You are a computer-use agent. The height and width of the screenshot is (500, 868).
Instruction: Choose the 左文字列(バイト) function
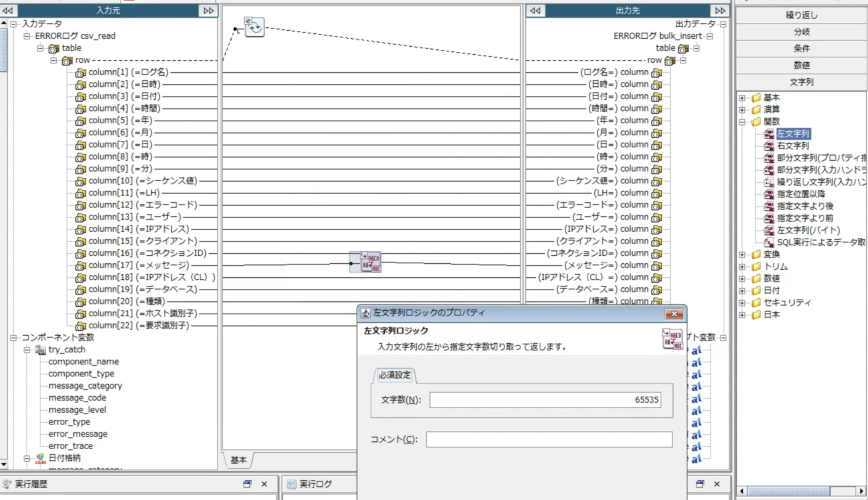click(808, 230)
